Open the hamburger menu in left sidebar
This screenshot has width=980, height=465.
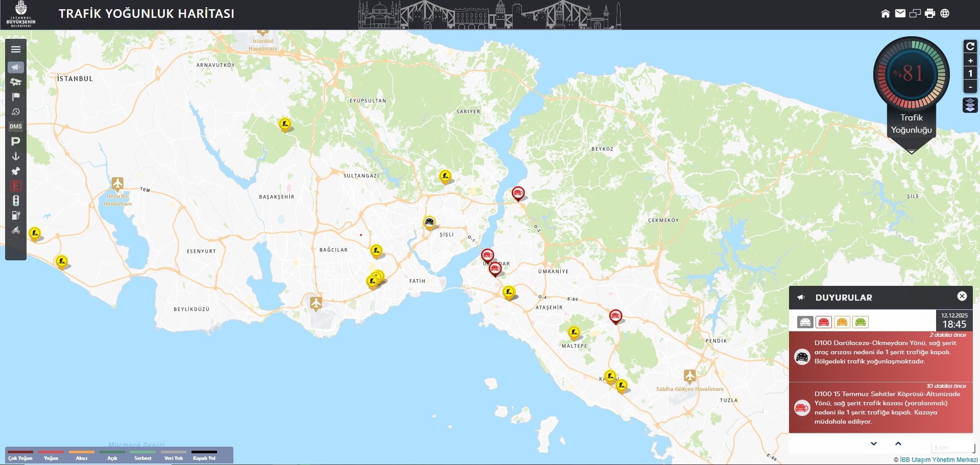pyautogui.click(x=16, y=50)
